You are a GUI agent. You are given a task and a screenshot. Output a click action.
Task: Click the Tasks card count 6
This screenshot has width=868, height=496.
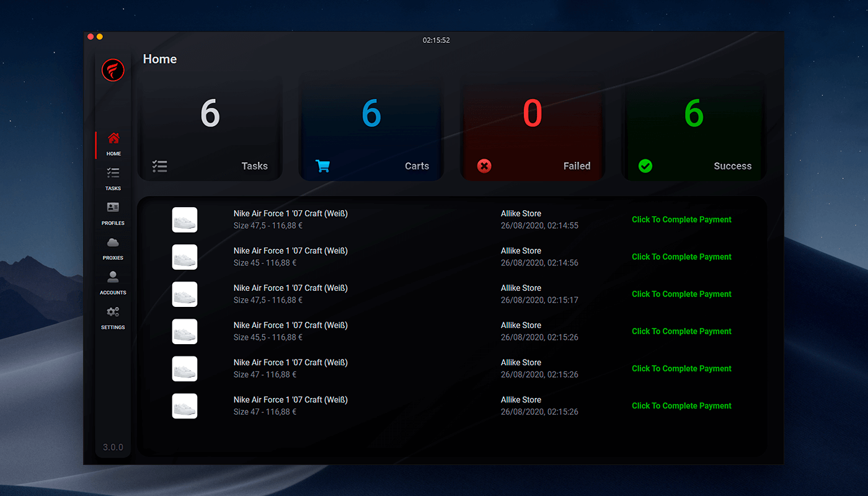pos(210,113)
